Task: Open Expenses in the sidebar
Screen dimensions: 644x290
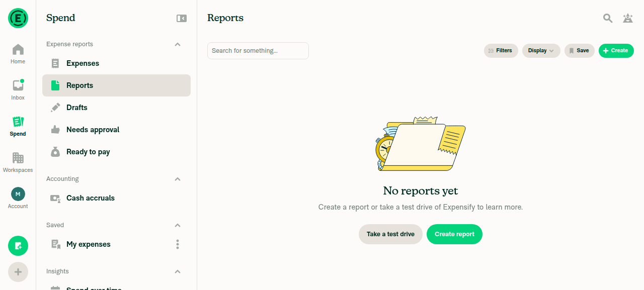Action: click(x=116, y=63)
